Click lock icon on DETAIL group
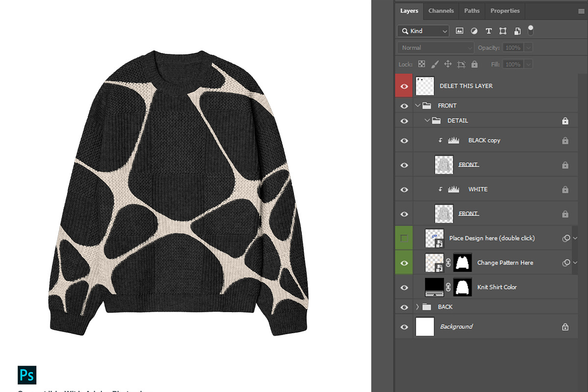 [x=565, y=121]
